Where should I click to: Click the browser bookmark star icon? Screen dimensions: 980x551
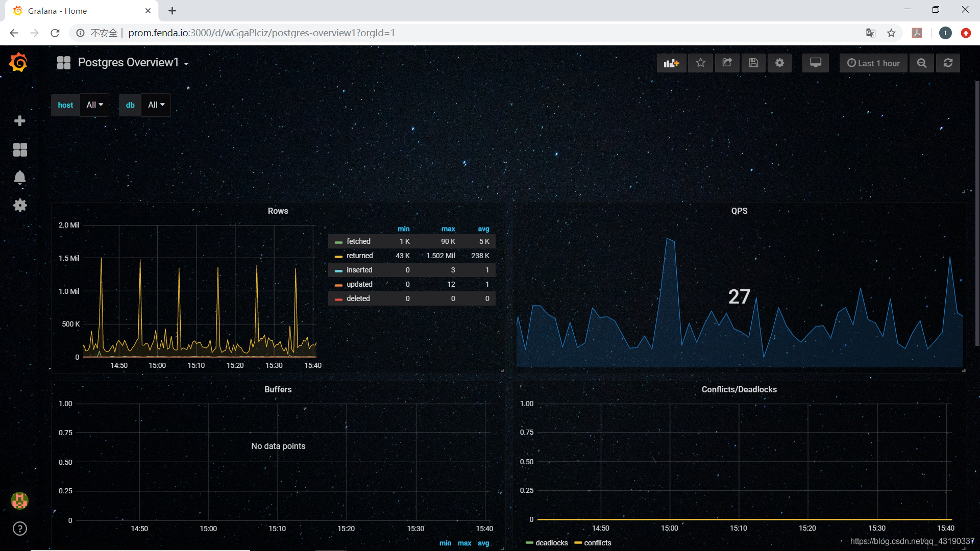[891, 33]
